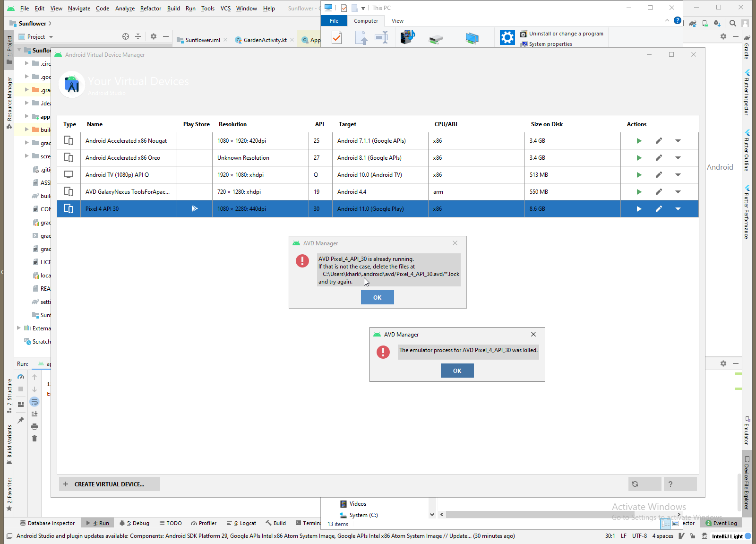756x544 pixels.
Task: Open the Navigate menu
Action: tap(79, 9)
